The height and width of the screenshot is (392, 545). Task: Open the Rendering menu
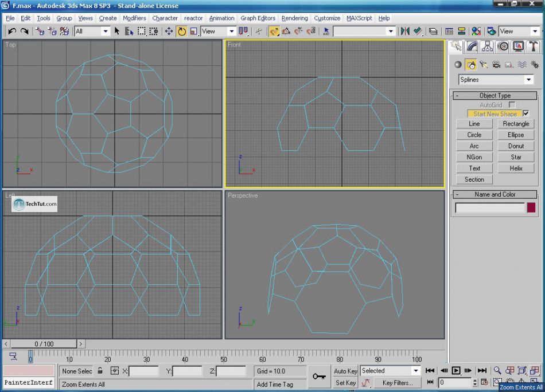294,18
